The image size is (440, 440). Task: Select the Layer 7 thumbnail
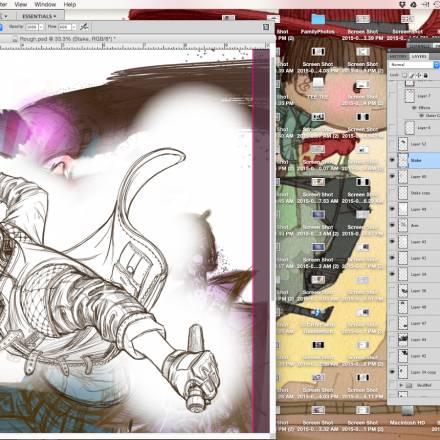(x=410, y=96)
